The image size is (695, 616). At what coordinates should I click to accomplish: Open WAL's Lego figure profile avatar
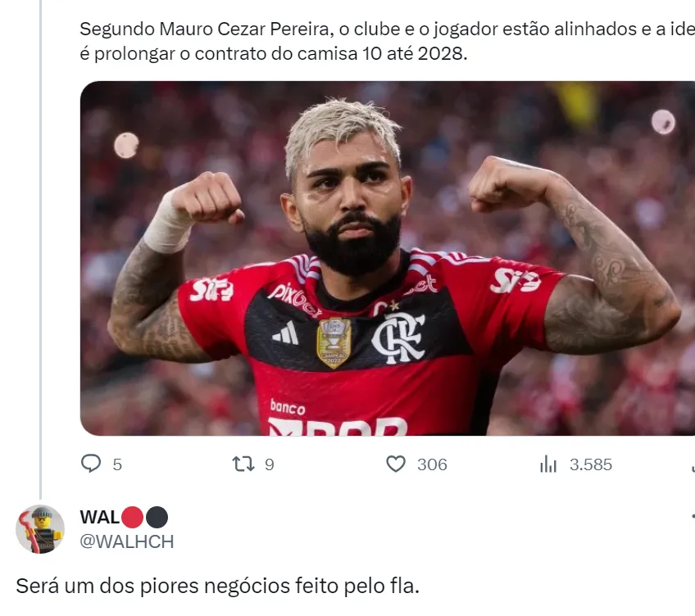coord(40,529)
